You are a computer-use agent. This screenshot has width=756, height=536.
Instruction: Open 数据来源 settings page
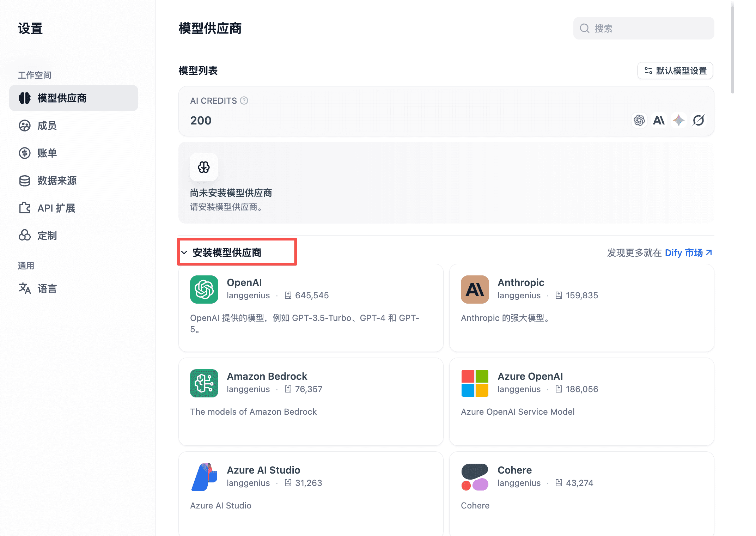point(74,181)
